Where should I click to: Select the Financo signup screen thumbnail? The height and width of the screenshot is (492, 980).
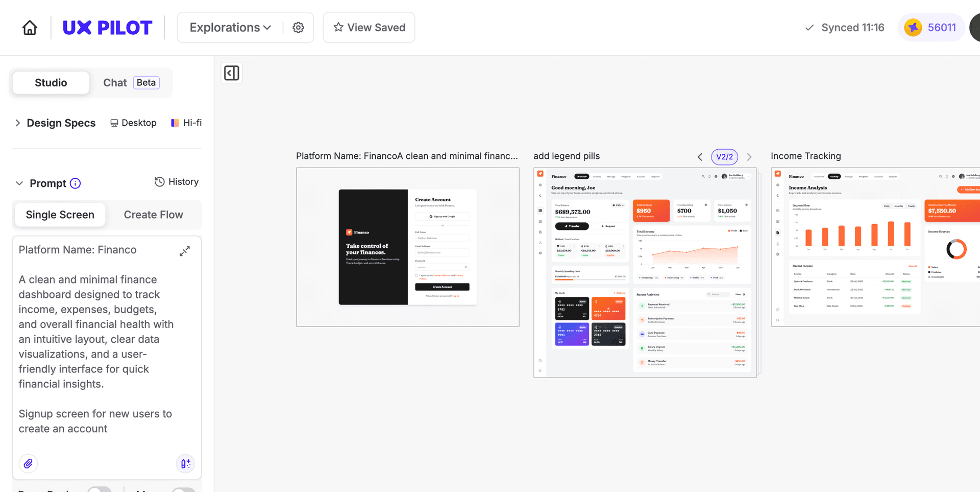tap(407, 247)
